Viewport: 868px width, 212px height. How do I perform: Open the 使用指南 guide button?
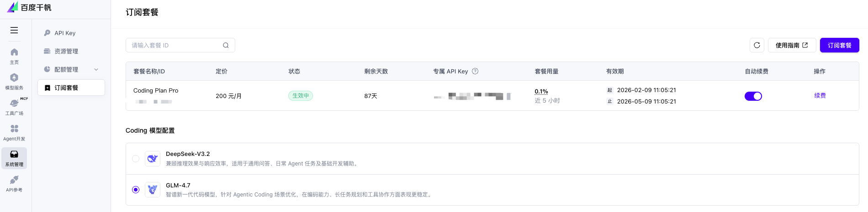pos(791,45)
